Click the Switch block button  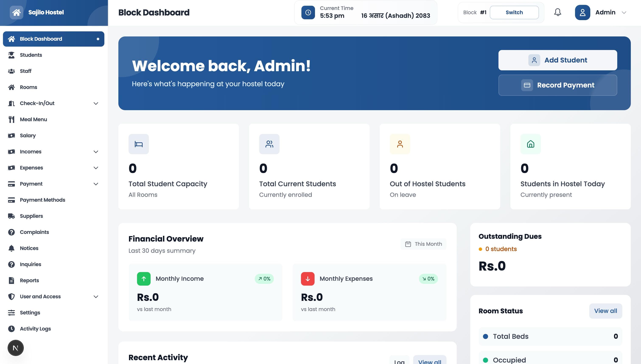(514, 13)
